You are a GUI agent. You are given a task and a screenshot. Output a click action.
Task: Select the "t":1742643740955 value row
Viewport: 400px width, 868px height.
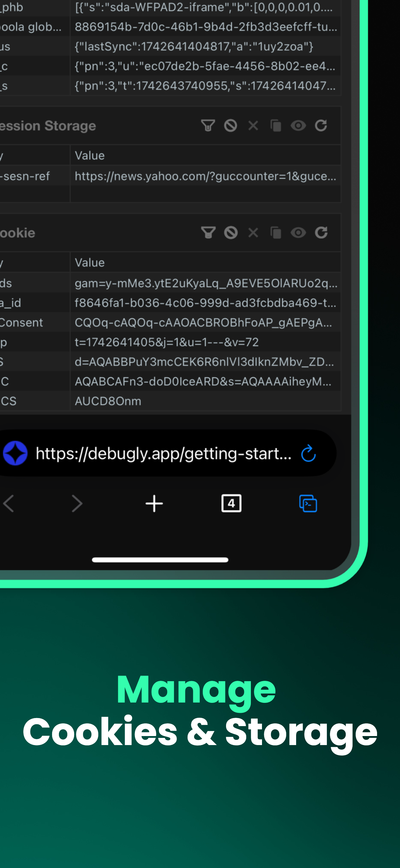click(205, 86)
